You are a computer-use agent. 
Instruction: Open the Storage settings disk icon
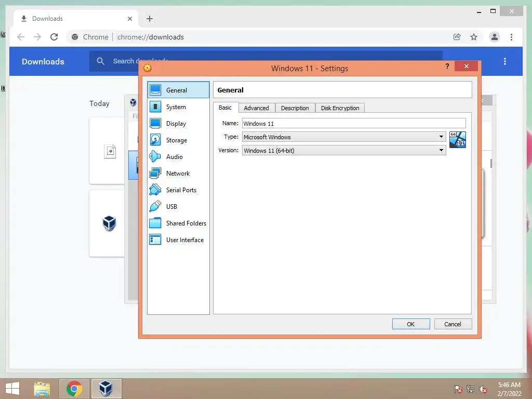[x=155, y=140]
